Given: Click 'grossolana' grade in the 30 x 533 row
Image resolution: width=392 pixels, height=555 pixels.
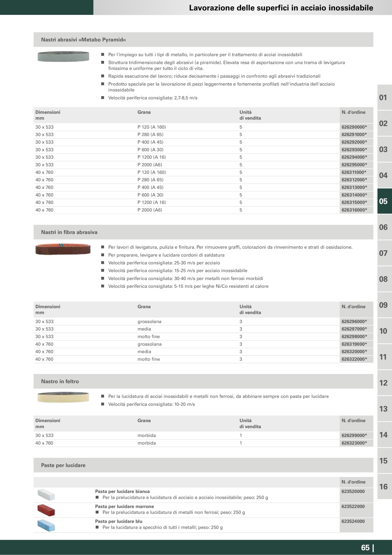Looking at the screenshot, I should (x=150, y=321).
